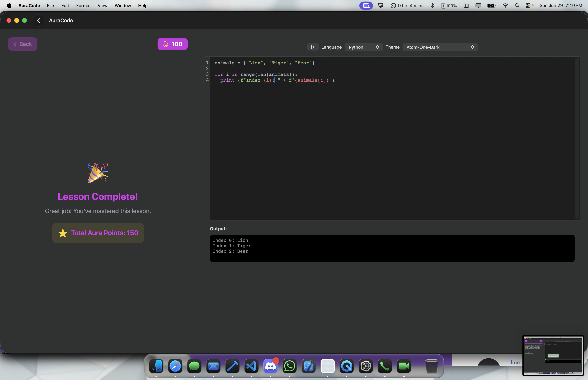This screenshot has height=380, width=588.
Task: Click the yellow star Aura Points icon
Action: tap(63, 233)
